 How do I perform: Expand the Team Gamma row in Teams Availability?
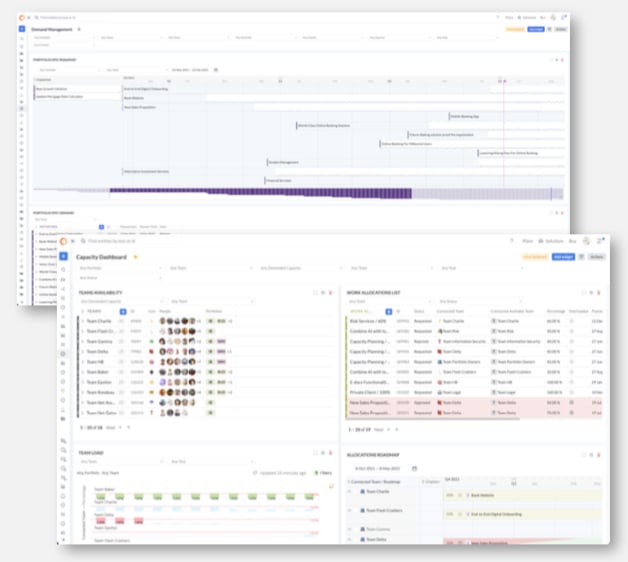(83, 342)
